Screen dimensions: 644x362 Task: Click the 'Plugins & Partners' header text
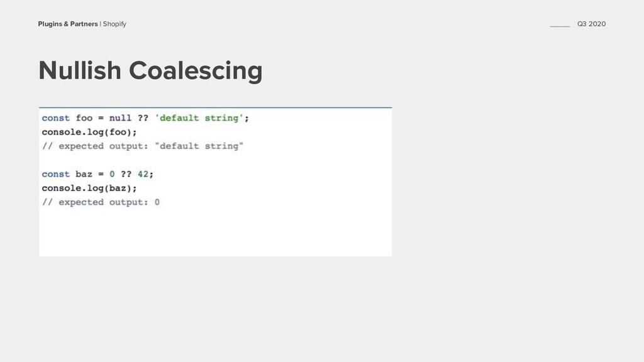point(68,24)
